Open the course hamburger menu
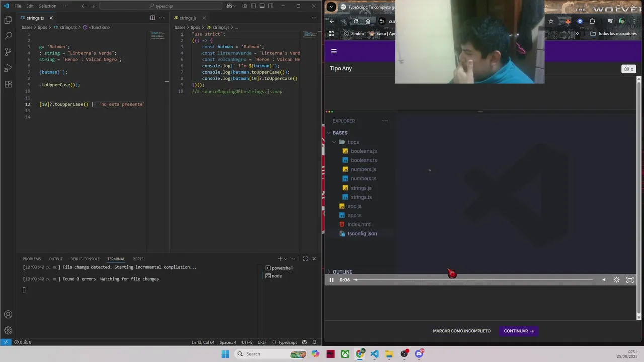 (x=334, y=51)
